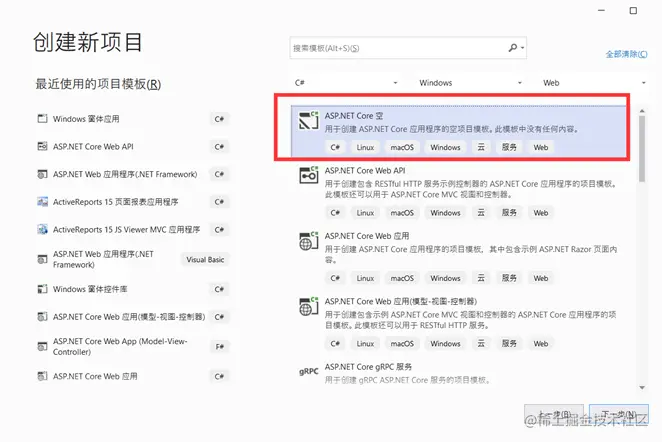Click the recent ASP.NET Core Web 应用(模型-视图-控制器) icon
Image resolution: width=662 pixels, height=442 pixels.
[x=42, y=317]
